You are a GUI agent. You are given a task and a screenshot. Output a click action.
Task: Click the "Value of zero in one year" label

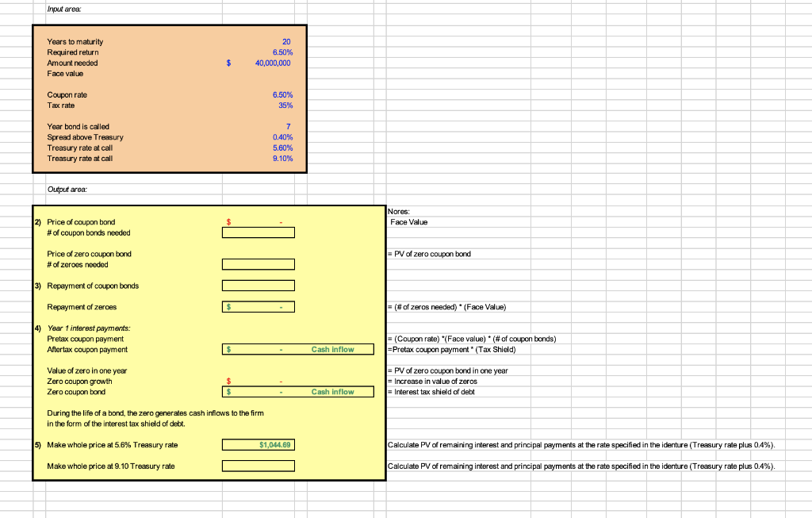tap(87, 371)
